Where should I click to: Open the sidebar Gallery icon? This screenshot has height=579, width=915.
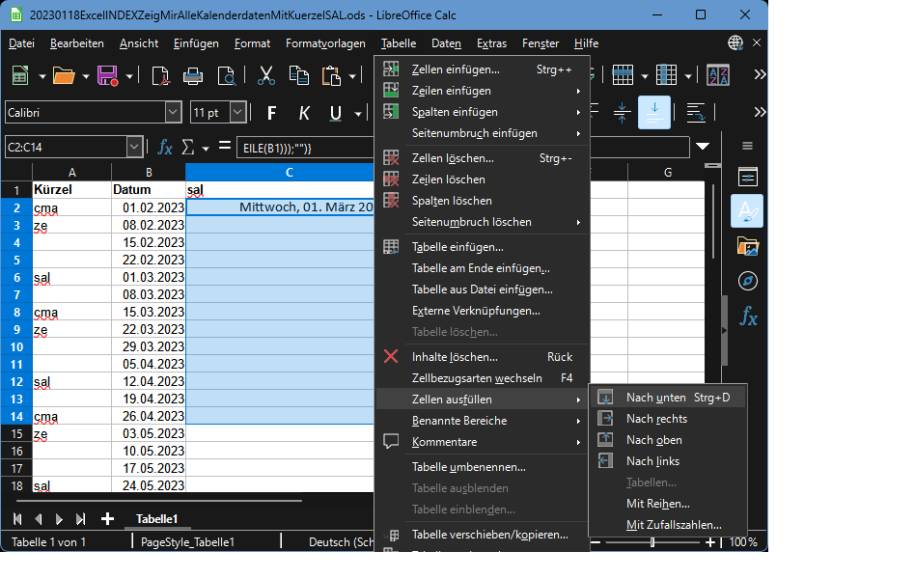coord(747,246)
